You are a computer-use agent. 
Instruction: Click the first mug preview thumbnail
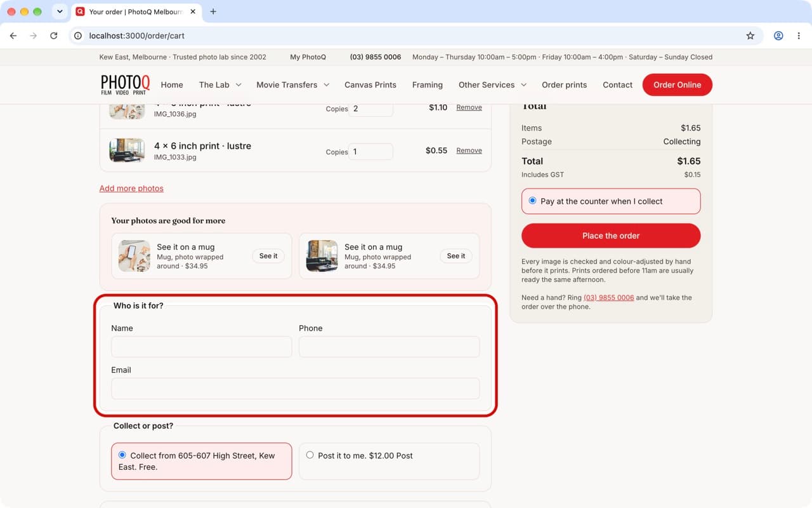point(134,256)
